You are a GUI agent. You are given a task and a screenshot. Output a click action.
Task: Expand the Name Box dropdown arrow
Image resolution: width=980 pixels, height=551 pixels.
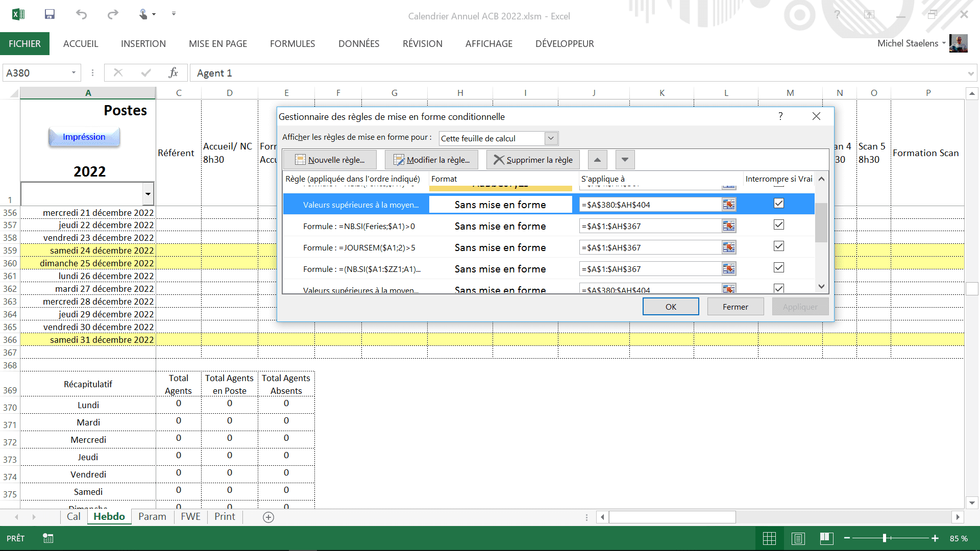73,73
